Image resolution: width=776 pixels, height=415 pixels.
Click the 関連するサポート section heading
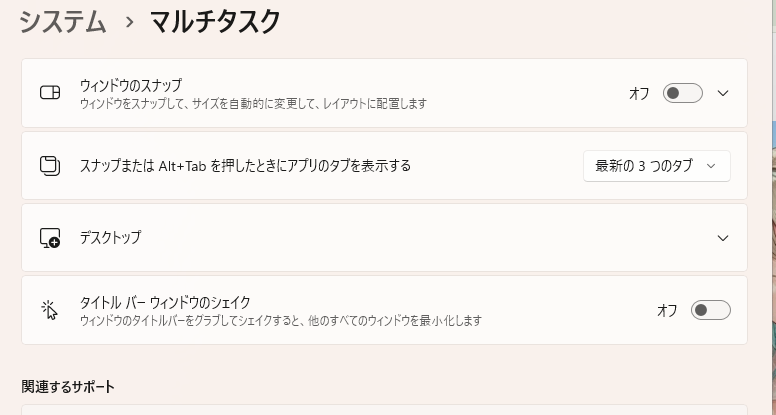point(68,386)
